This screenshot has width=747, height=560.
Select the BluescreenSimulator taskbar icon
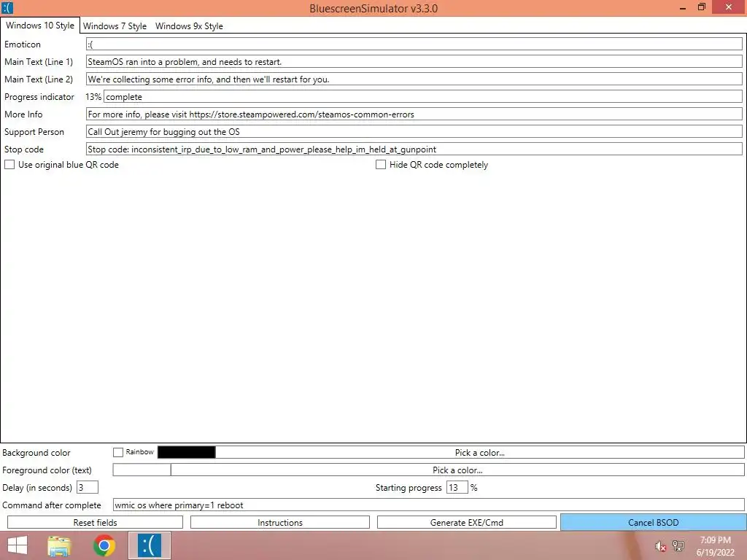click(x=150, y=545)
